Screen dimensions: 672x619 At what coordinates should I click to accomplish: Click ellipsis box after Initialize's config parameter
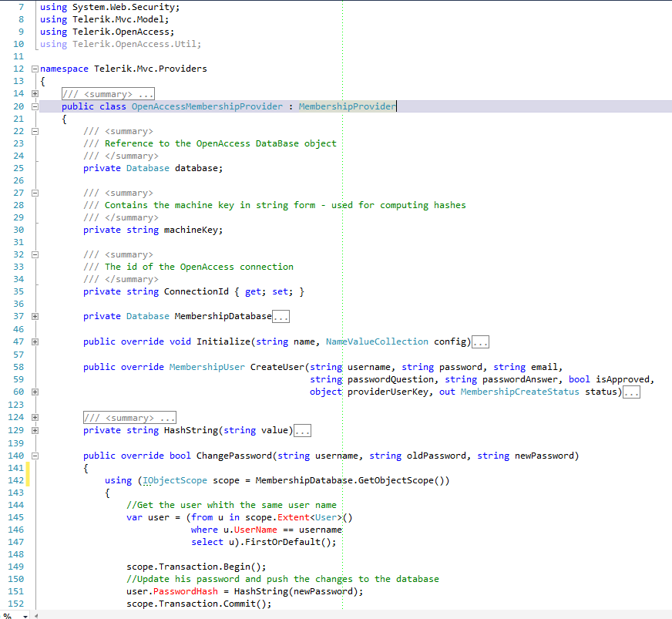coord(480,341)
